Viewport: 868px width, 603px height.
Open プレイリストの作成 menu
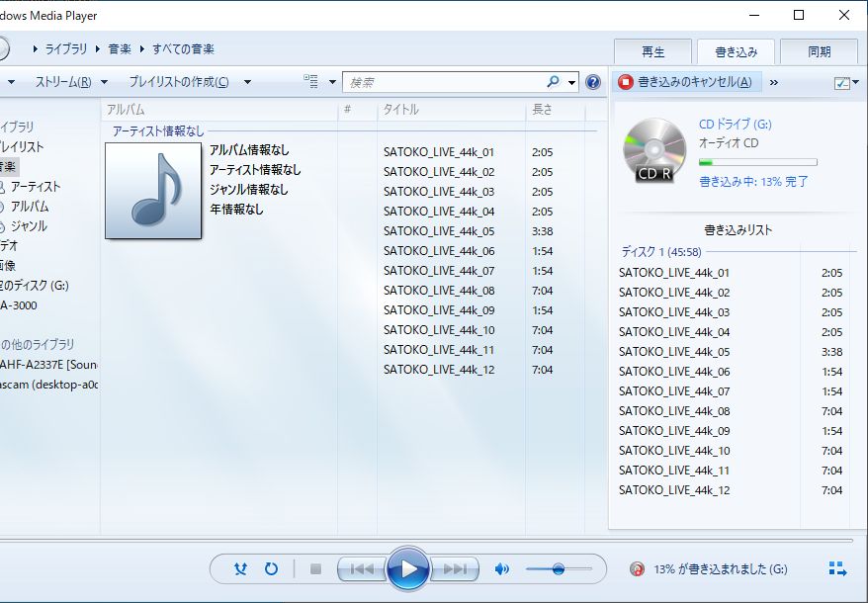[179, 82]
